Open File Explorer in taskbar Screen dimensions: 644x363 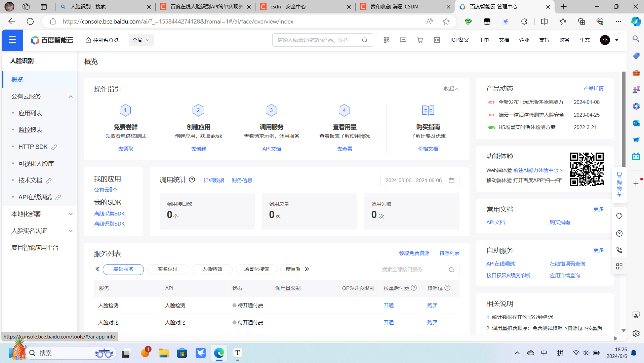(x=164, y=353)
